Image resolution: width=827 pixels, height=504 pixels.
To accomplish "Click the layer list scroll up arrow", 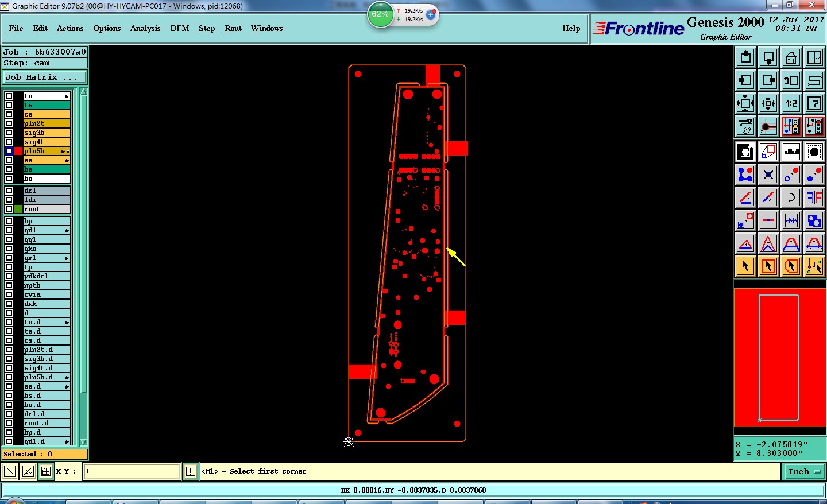I will 83,92.
